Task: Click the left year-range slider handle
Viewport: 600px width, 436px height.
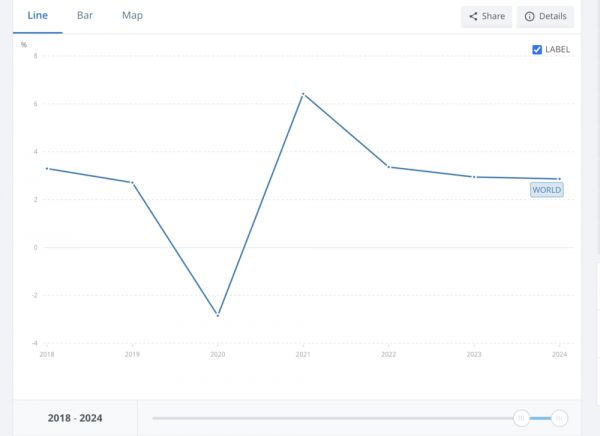Action: tap(521, 418)
